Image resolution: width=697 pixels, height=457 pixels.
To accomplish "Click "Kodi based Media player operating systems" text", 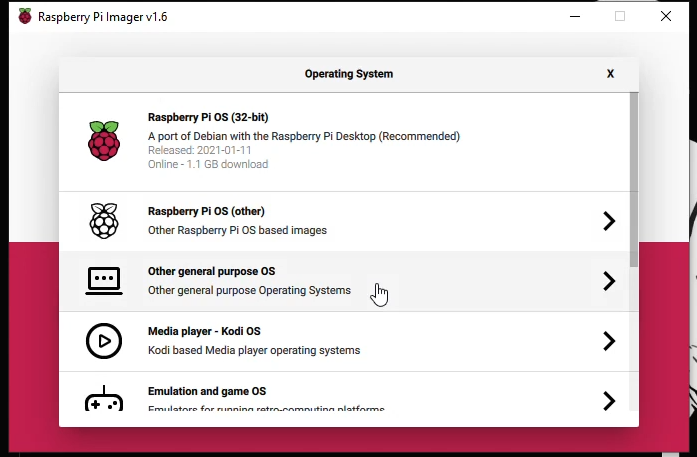I will click(254, 350).
